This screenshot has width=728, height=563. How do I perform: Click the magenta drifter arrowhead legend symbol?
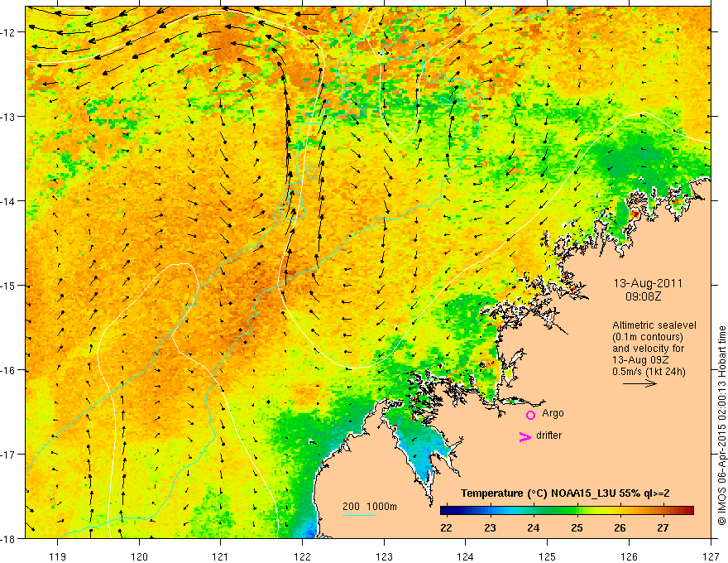525,436
